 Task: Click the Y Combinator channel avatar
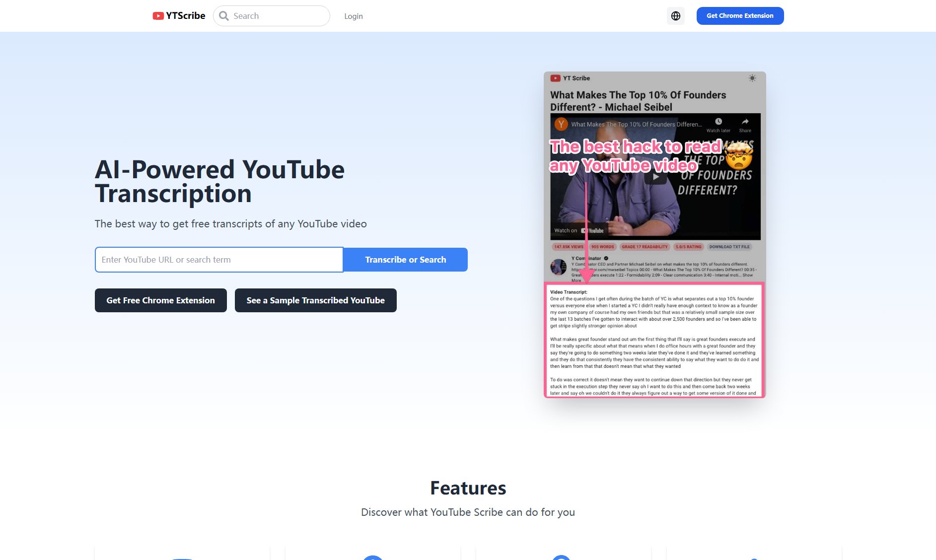tap(558, 268)
